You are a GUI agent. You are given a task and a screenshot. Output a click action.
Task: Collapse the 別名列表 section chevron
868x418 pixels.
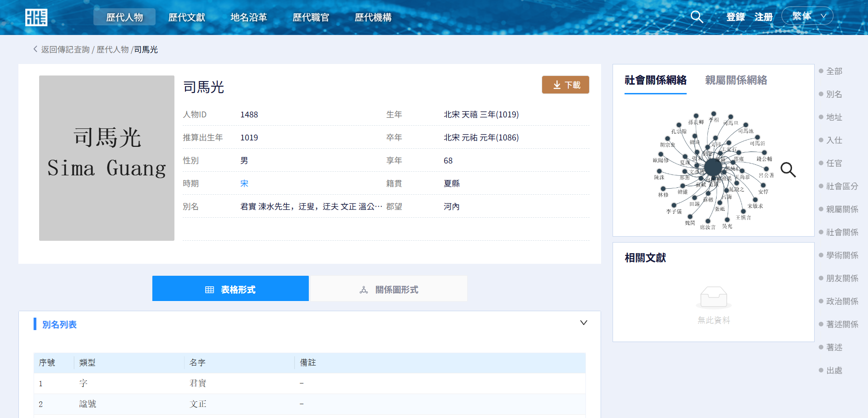583,323
